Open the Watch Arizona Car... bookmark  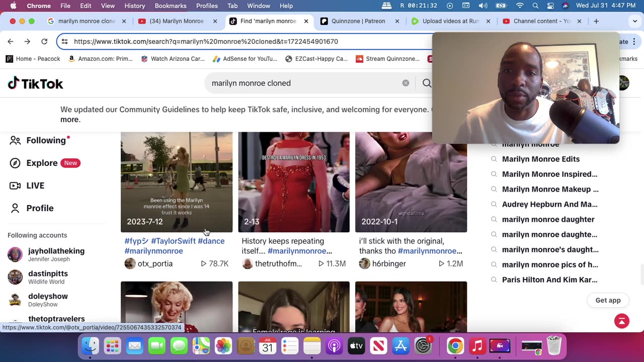[173, 59]
